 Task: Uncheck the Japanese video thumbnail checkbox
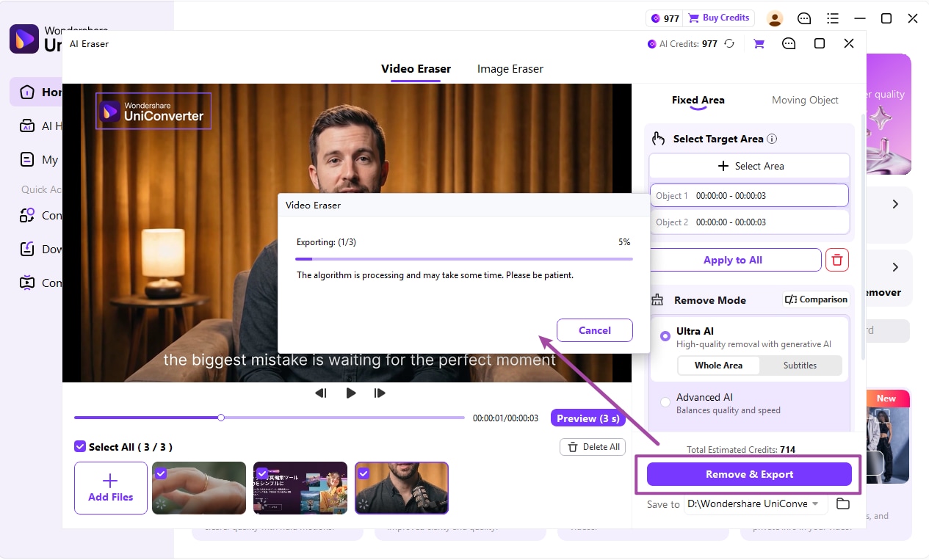pyautogui.click(x=262, y=473)
